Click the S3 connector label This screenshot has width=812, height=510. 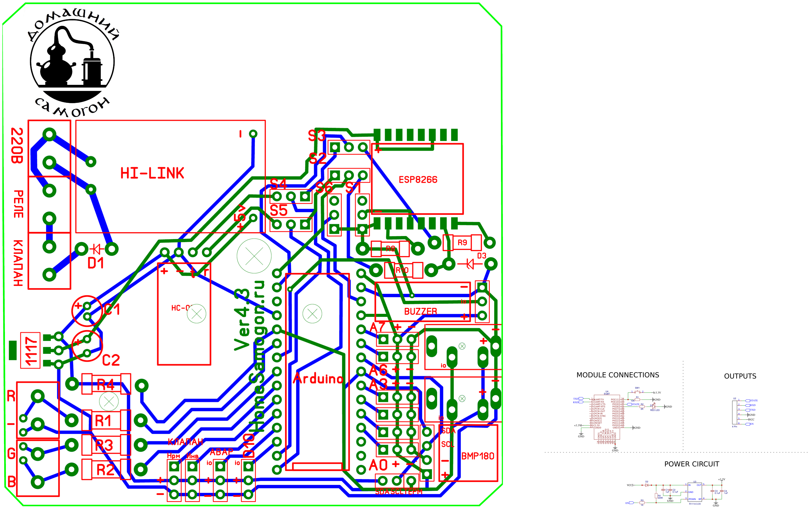tap(317, 136)
